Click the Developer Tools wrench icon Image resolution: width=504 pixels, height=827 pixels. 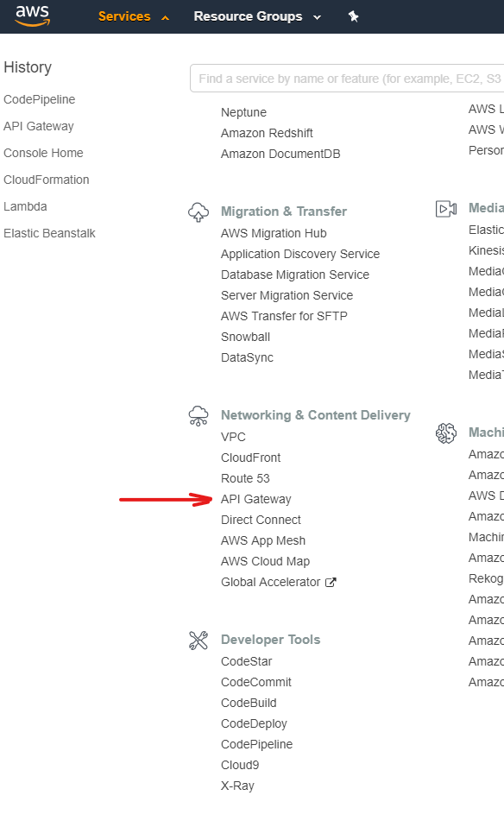coord(198,641)
